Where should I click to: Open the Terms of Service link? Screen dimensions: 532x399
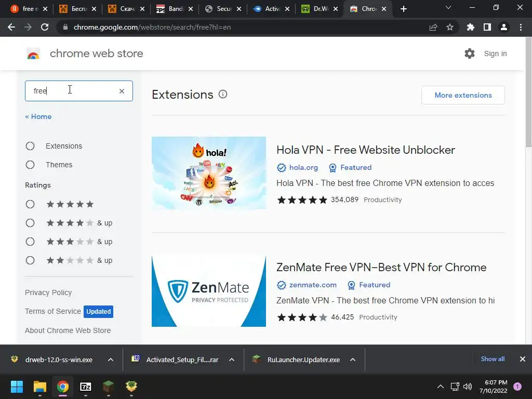click(x=53, y=311)
